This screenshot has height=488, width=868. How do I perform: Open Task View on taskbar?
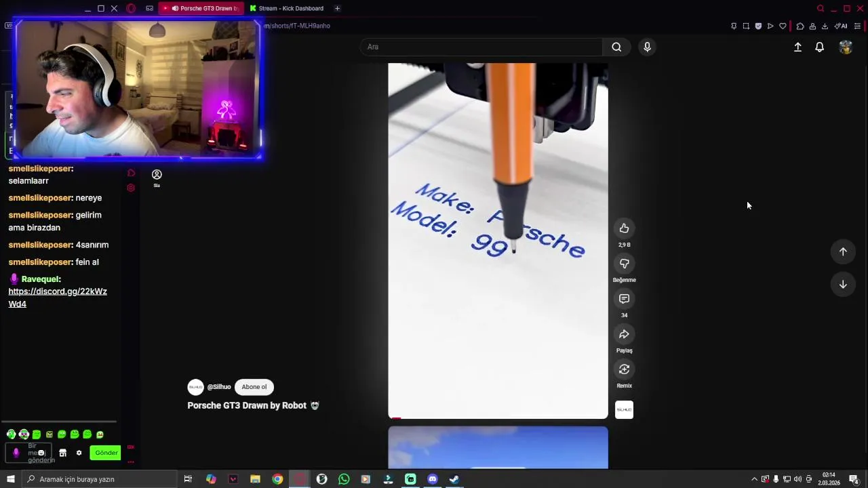pyautogui.click(x=188, y=479)
